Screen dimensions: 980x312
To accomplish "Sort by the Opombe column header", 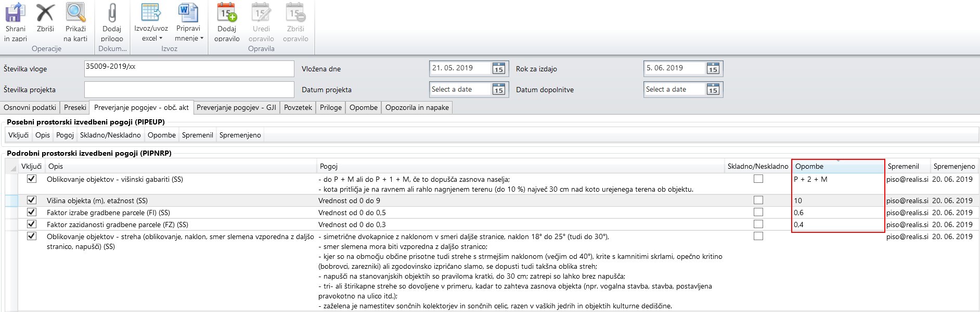I will tap(837, 166).
